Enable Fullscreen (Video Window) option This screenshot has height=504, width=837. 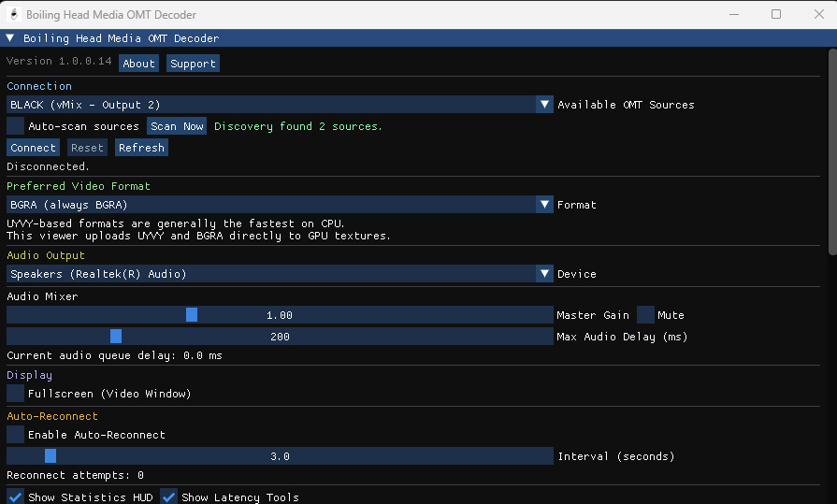(16, 394)
